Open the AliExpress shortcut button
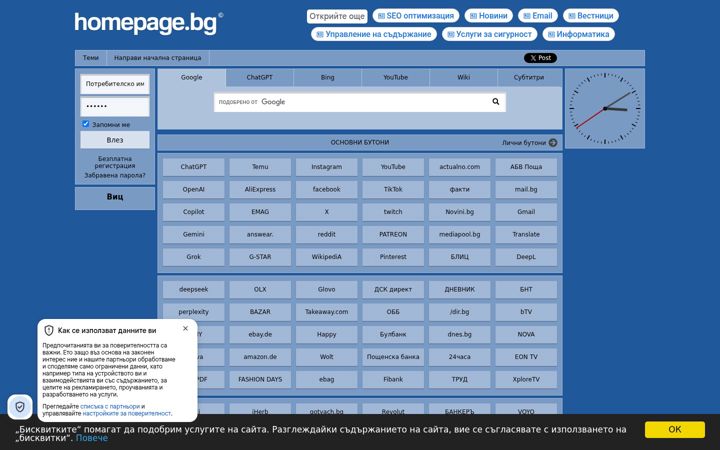Viewport: 720px width, 450px height. 260,190
